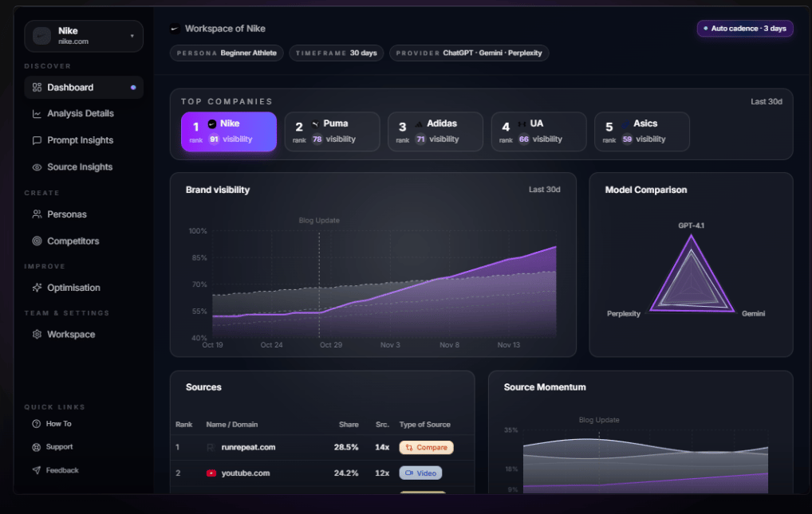This screenshot has width=812, height=514.
Task: Open the Provider ChatGPT Gemini Perplexity filter
Action: click(x=469, y=53)
